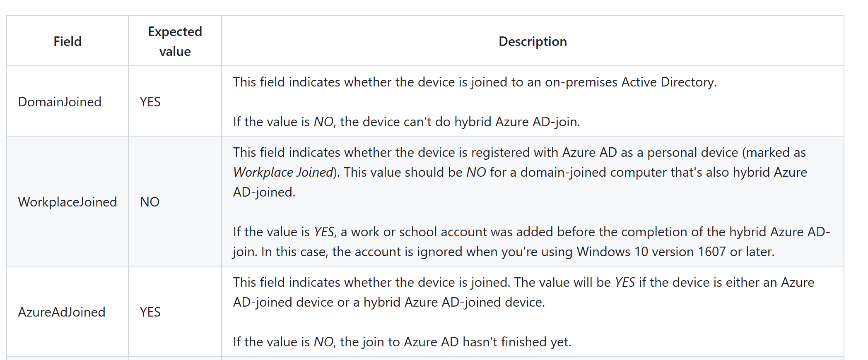Click the Windows 10 version 1607 sentence

click(x=518, y=252)
